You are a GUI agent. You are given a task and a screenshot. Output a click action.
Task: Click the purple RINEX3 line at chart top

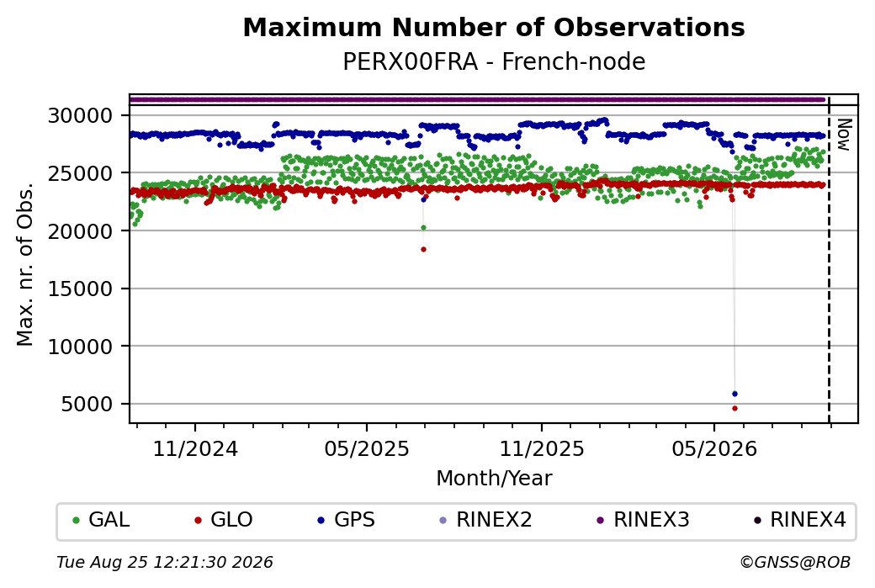tap(477, 100)
